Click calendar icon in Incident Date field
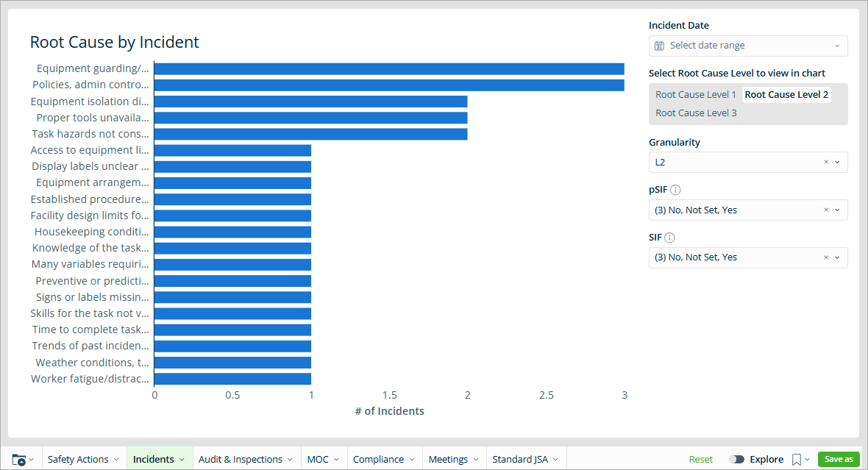Screen dimensions: 868x470 660,46
